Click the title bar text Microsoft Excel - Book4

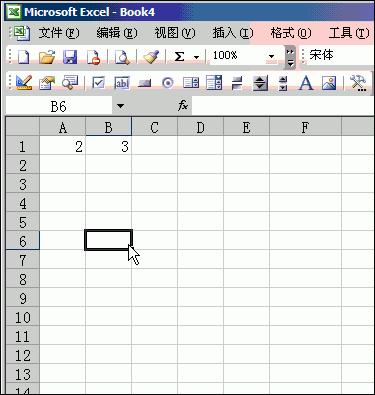click(90, 12)
